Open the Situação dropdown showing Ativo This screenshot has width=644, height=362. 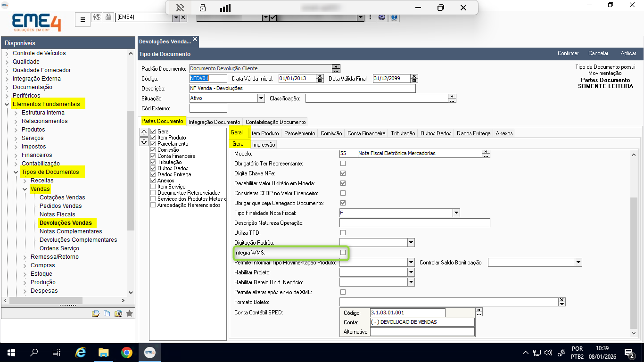261,99
